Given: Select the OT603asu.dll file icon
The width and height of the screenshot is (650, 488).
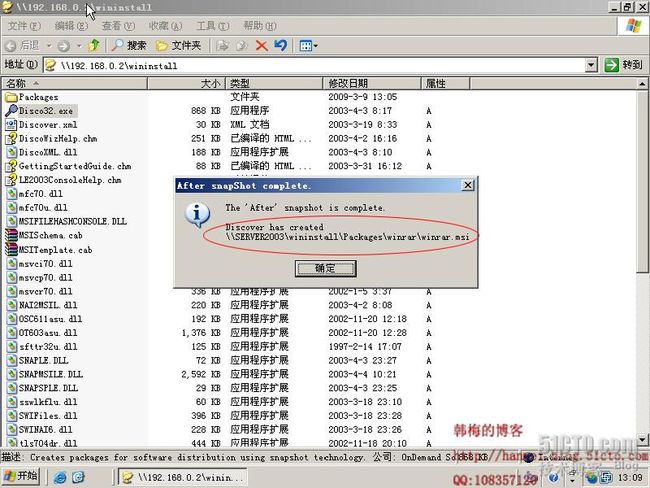Looking at the screenshot, I should tap(11, 333).
